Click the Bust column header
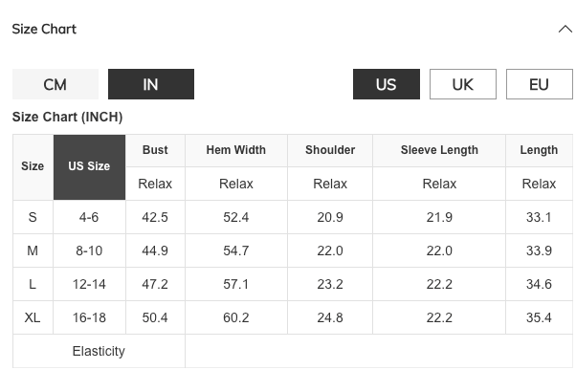 coord(155,150)
